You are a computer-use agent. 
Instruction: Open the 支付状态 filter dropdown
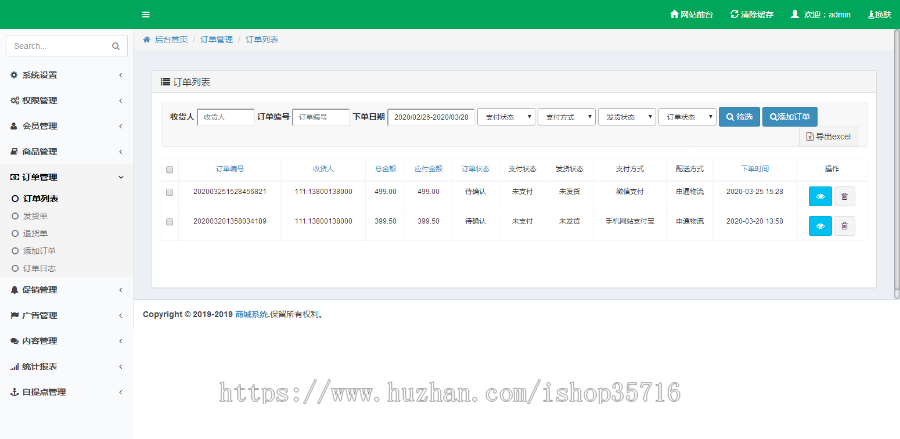pos(506,117)
